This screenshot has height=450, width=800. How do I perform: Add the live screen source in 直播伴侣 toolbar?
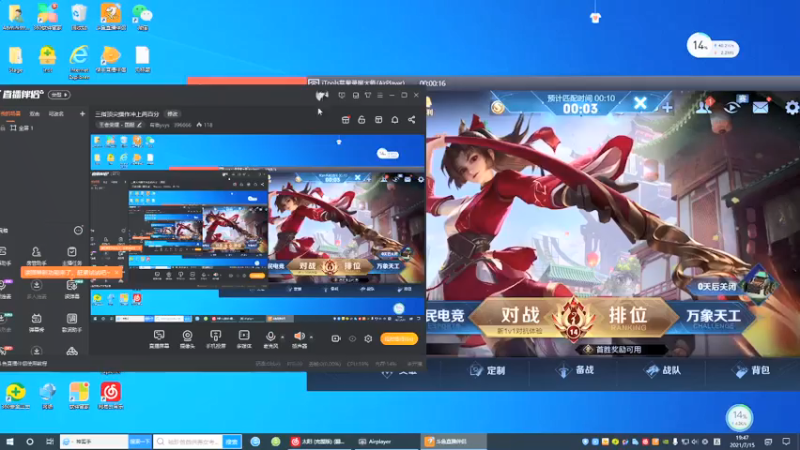159,339
